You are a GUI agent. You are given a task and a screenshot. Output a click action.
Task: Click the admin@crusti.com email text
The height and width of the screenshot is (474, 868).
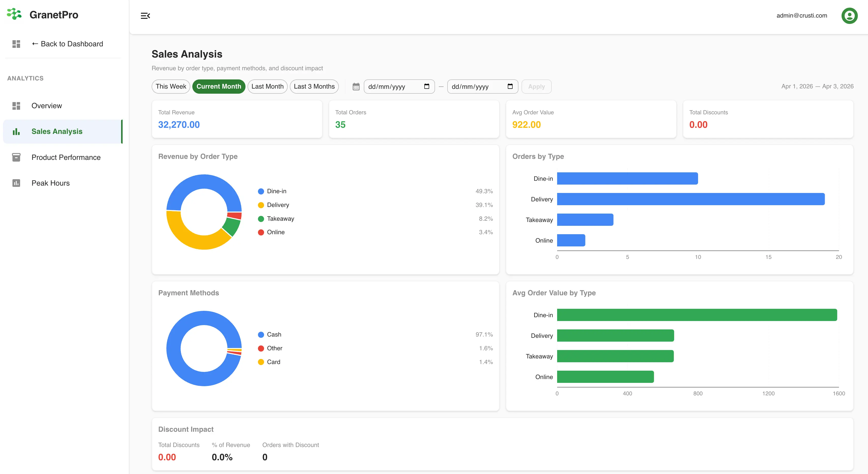[802, 16]
